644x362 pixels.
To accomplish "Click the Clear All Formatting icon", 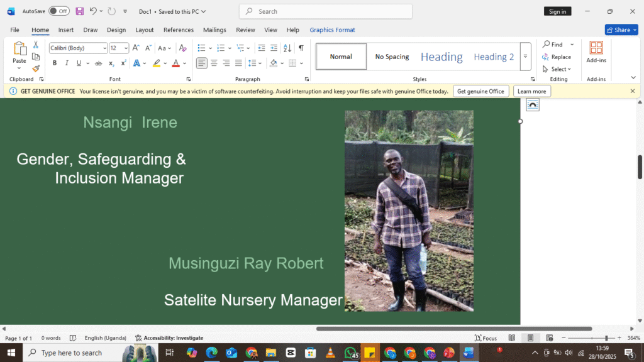I will (182, 48).
